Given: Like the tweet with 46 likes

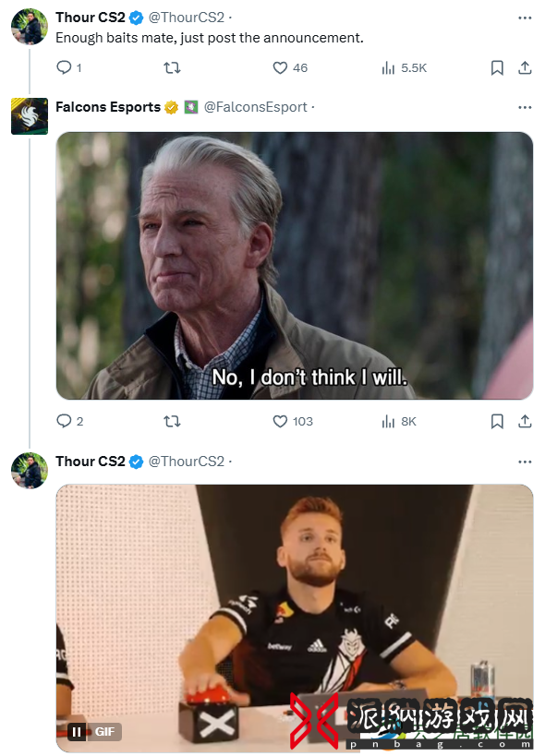Looking at the screenshot, I should click(x=290, y=67).
